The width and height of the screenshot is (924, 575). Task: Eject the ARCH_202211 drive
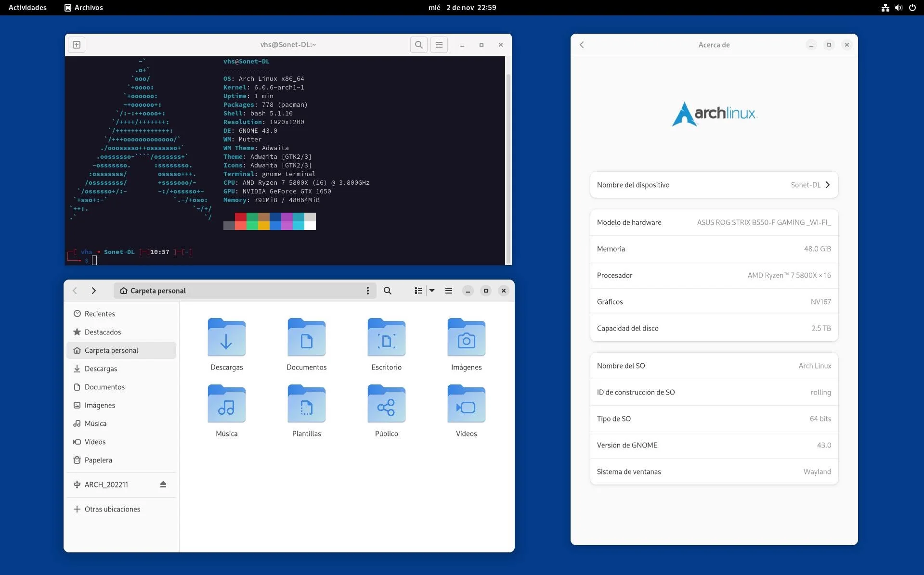(163, 485)
